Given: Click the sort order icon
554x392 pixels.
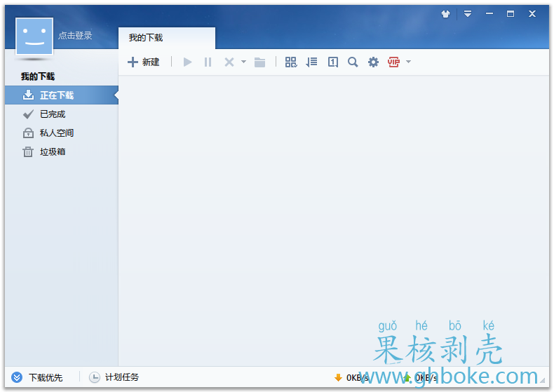Looking at the screenshot, I should [311, 62].
